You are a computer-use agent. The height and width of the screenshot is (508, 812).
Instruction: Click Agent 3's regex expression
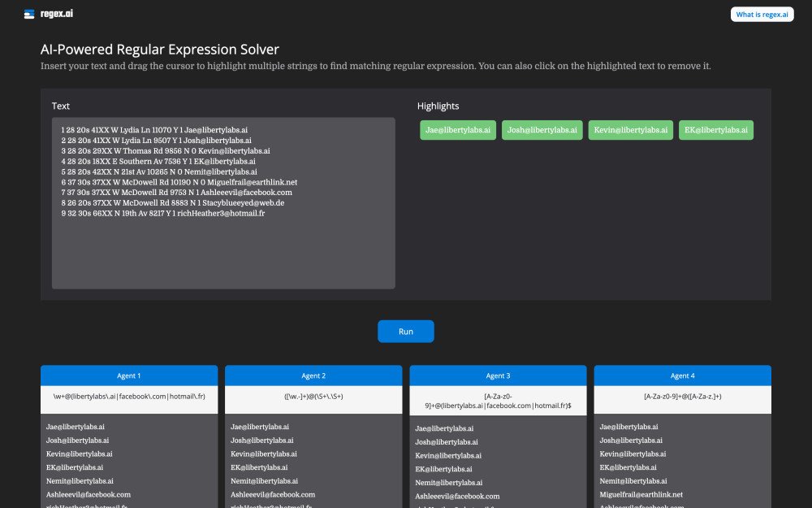(498, 401)
